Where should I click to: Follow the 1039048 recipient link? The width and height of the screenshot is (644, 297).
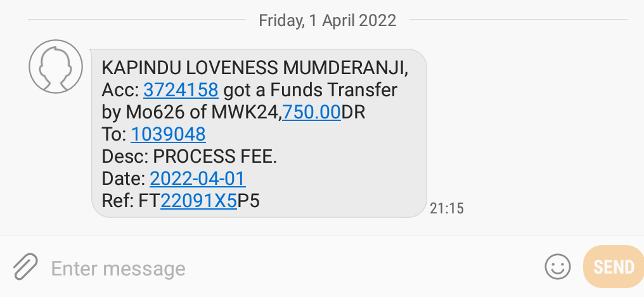168,134
